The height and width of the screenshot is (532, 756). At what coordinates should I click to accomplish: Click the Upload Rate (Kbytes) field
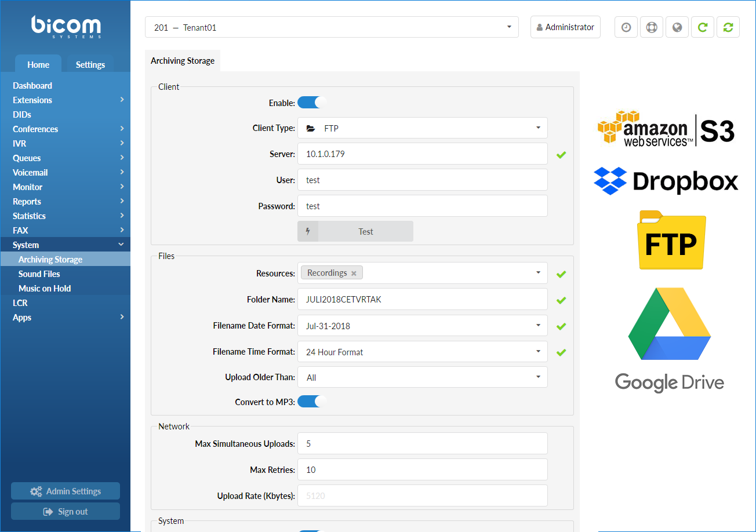[x=423, y=495]
